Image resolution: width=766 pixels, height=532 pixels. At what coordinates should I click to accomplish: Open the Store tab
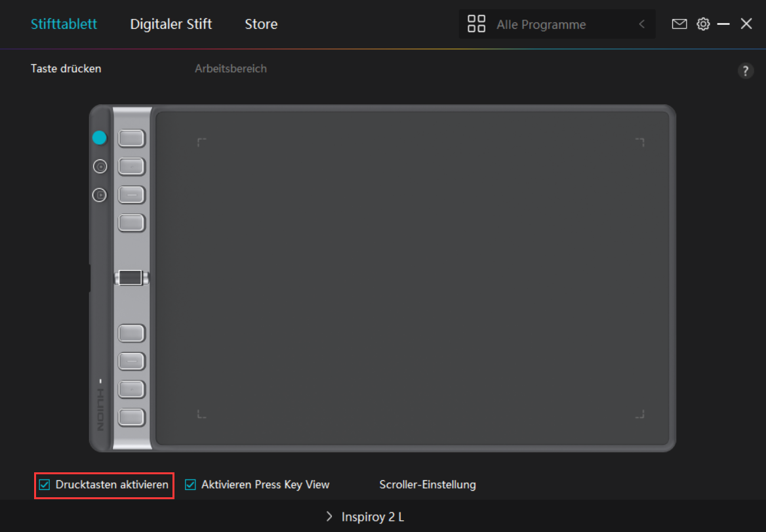pos(261,24)
